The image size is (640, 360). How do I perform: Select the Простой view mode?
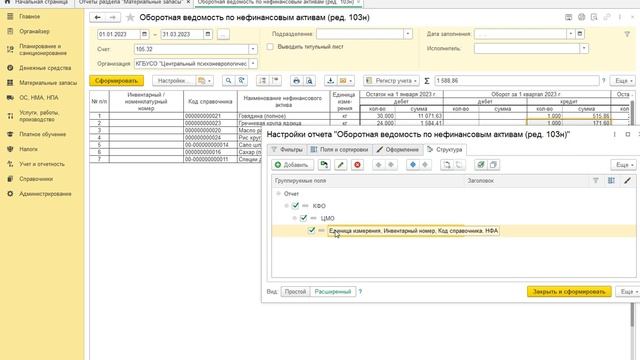tap(295, 292)
